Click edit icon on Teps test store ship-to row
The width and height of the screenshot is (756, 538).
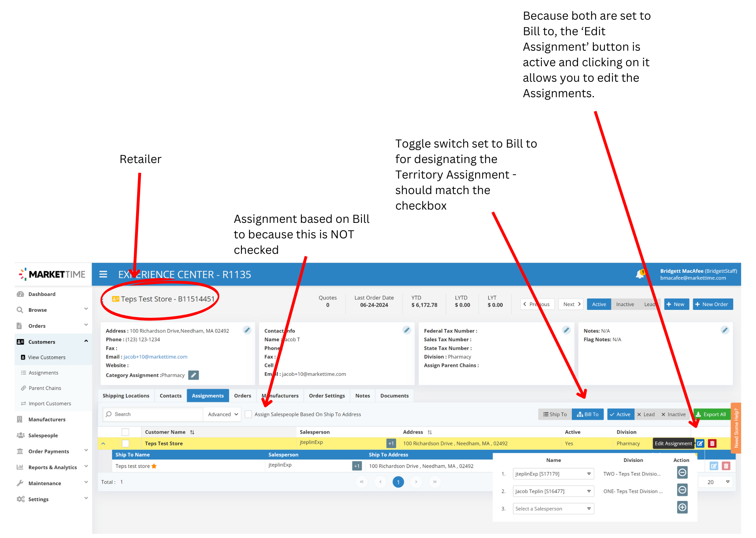point(714,466)
